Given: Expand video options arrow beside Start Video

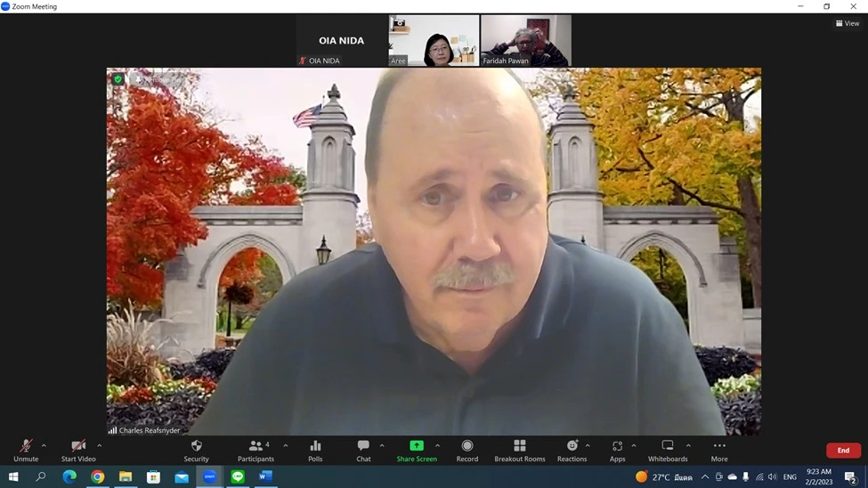Looking at the screenshot, I should [99, 446].
